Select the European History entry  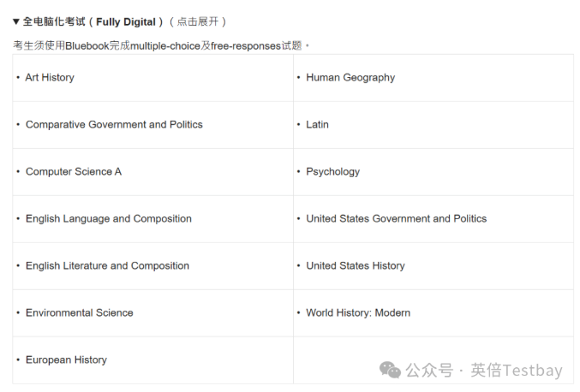(x=66, y=360)
